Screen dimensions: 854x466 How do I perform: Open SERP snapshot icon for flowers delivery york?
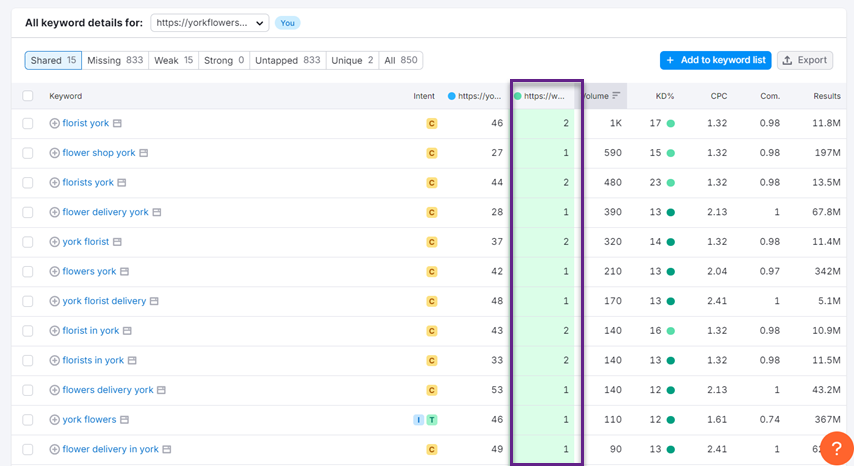coord(161,390)
